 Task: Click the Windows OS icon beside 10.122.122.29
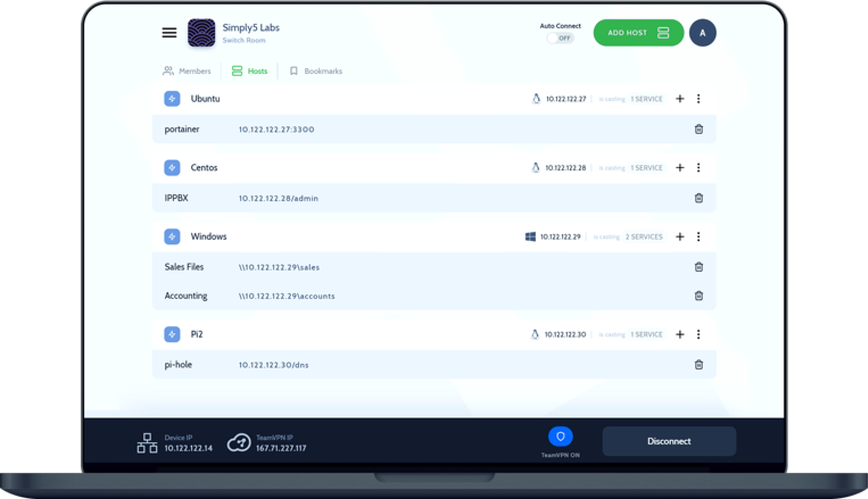pos(530,236)
